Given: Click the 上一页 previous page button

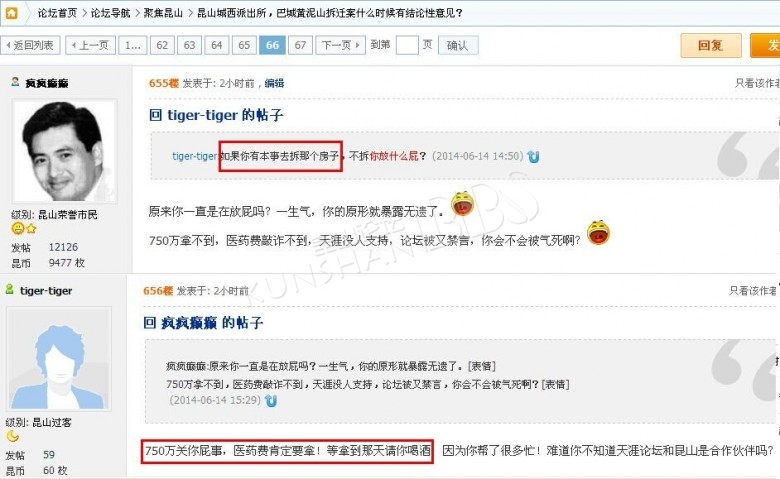Looking at the screenshot, I should click(x=91, y=45).
